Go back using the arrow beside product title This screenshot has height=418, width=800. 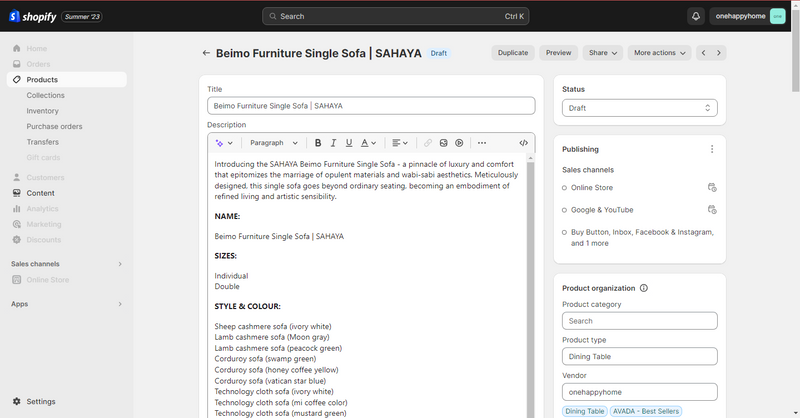tap(206, 53)
